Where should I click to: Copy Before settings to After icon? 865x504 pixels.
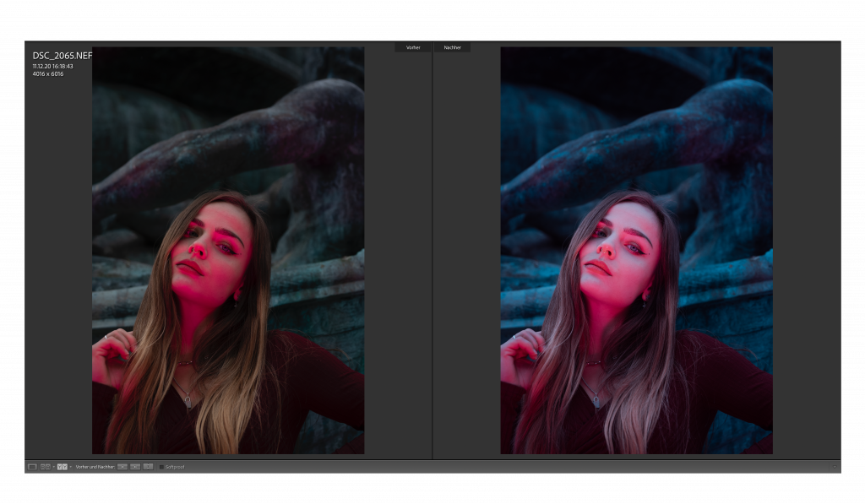tap(122, 466)
